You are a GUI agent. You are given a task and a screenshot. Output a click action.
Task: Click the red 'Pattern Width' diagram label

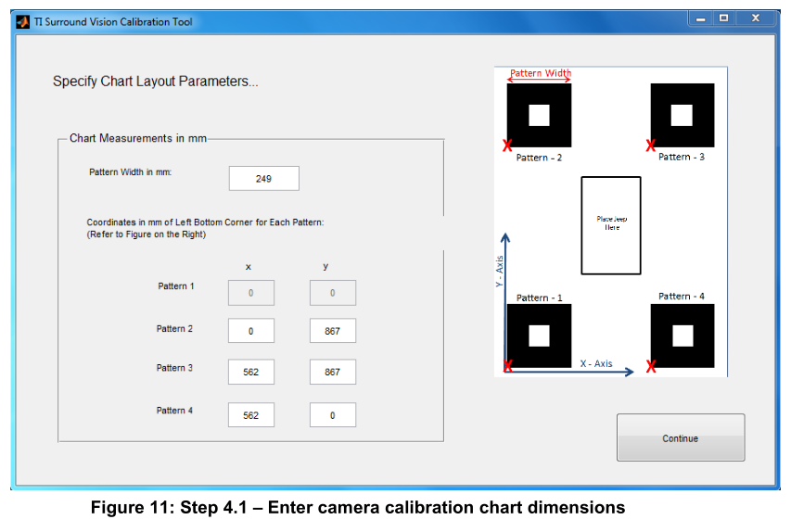541,73
